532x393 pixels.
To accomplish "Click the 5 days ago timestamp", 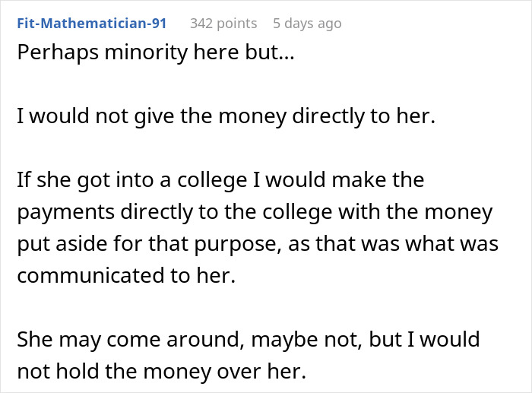I will tap(307, 23).
